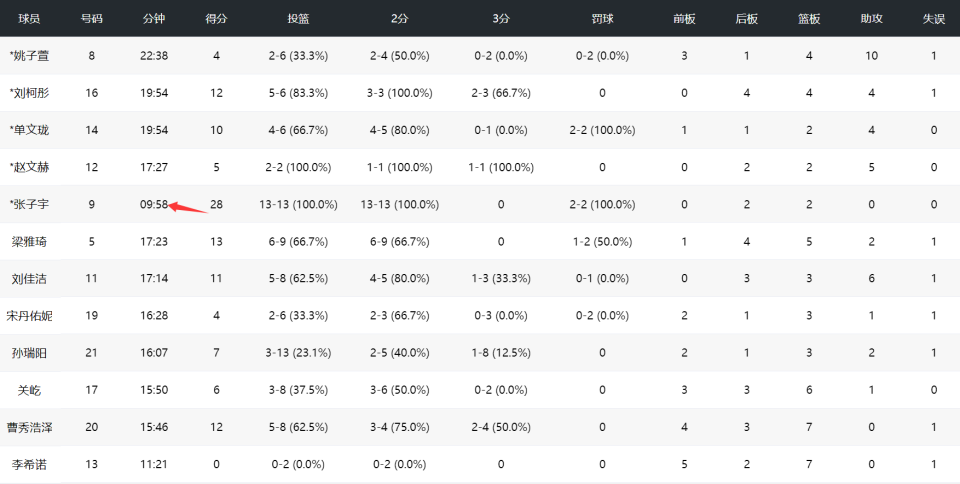Select 孙瑞阳's 3-13 (23.1%) shooting cell
This screenshot has height=484, width=960.
tap(299, 353)
